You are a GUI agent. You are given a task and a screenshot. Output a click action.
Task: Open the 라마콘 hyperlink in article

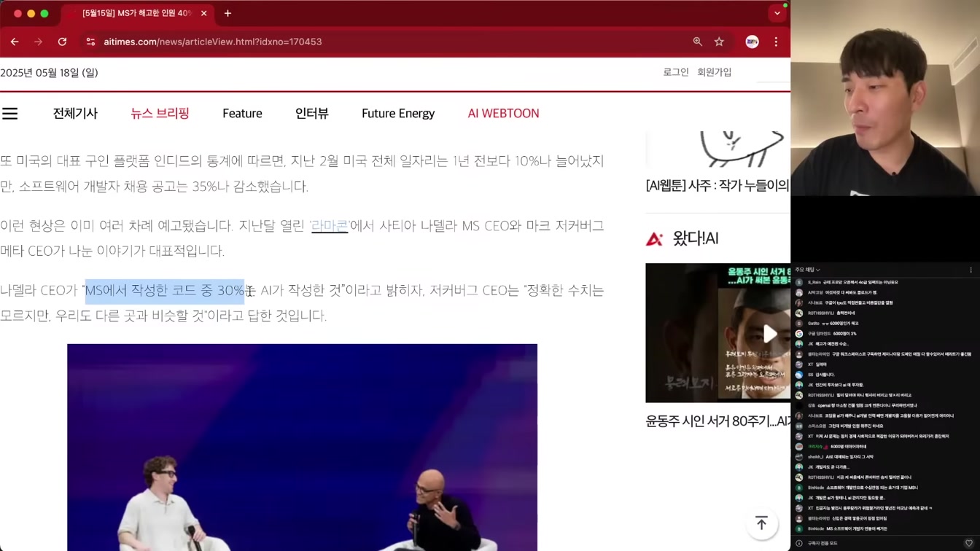point(330,226)
